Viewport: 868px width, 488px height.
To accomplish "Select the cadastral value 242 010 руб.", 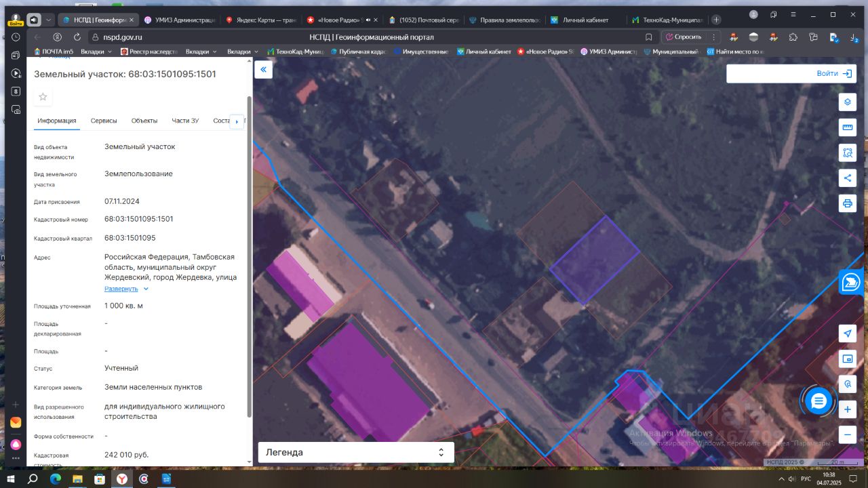I will (126, 455).
